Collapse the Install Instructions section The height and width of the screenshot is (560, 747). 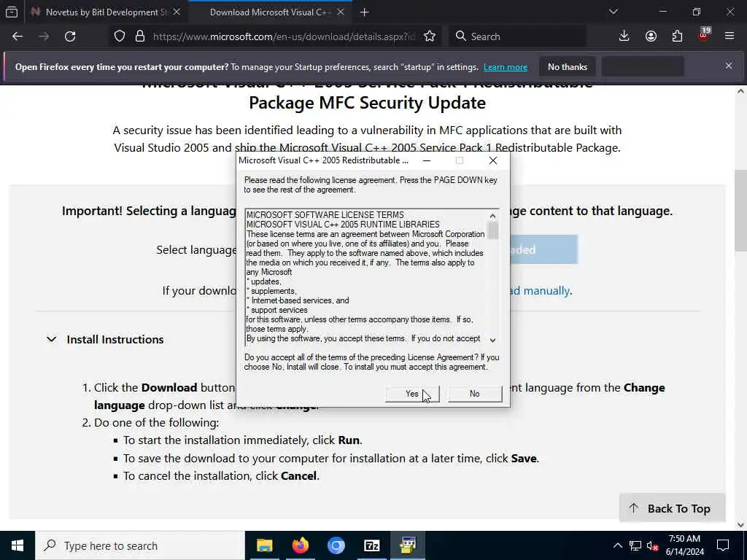click(x=105, y=340)
